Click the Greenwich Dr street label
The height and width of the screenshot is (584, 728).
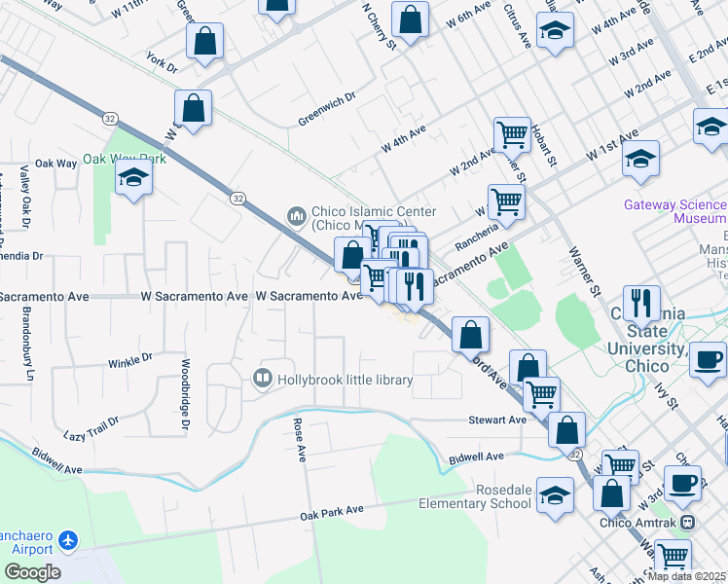click(327, 109)
